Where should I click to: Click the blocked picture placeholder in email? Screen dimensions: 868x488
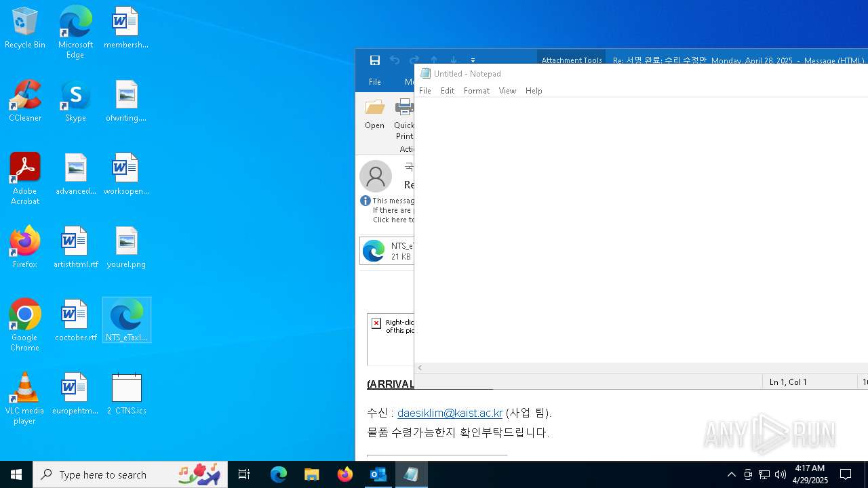tap(391, 339)
